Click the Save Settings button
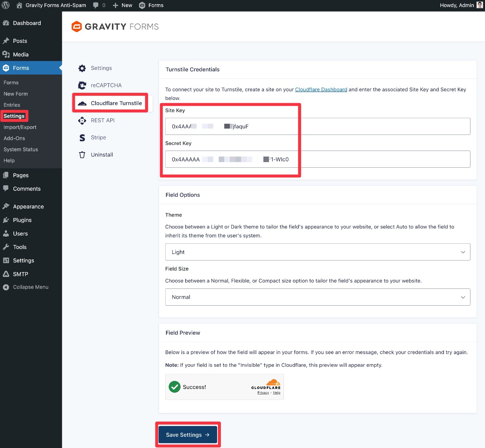Image resolution: width=485 pixels, height=448 pixels. pos(188,435)
